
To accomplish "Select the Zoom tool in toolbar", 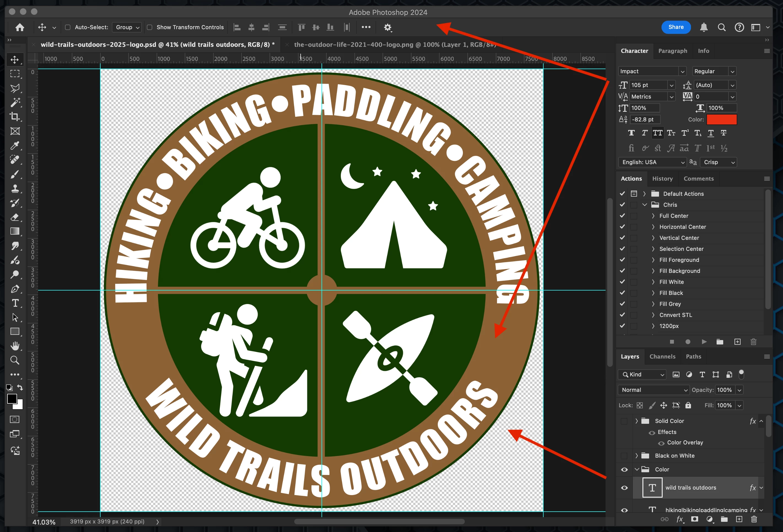I will pyautogui.click(x=15, y=360).
